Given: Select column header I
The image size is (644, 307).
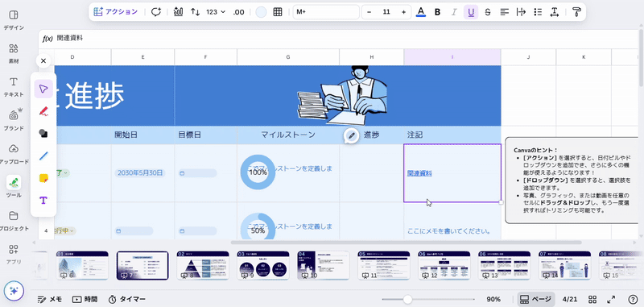Looking at the screenshot, I should (452, 57).
